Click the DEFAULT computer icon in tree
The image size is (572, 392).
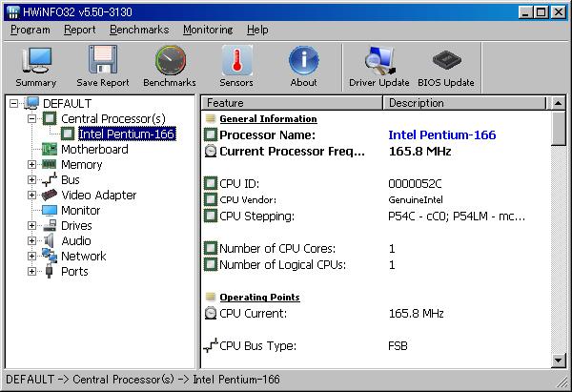(x=31, y=103)
